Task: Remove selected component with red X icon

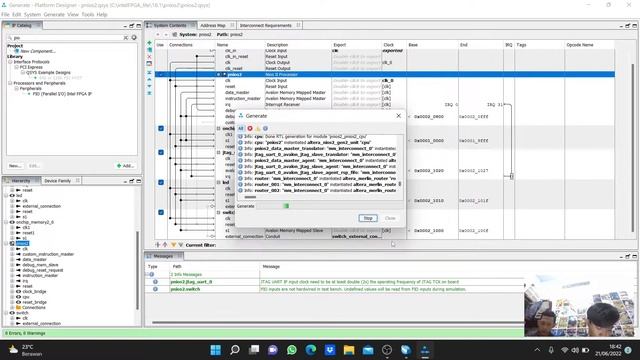Action: (149, 57)
